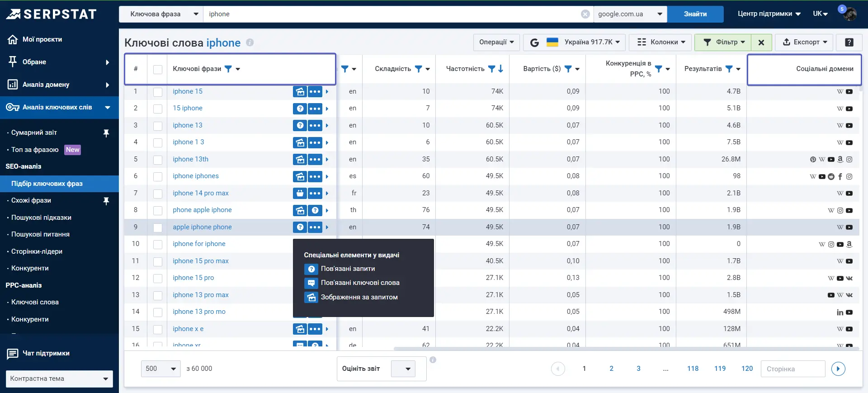Open the Україна 917.7K region dropdown

tap(574, 42)
